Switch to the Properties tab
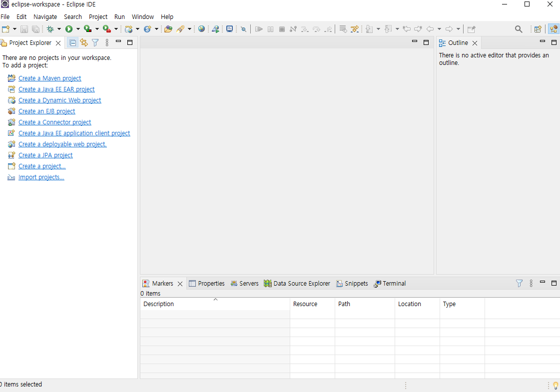The height and width of the screenshot is (392, 560). pyautogui.click(x=207, y=284)
